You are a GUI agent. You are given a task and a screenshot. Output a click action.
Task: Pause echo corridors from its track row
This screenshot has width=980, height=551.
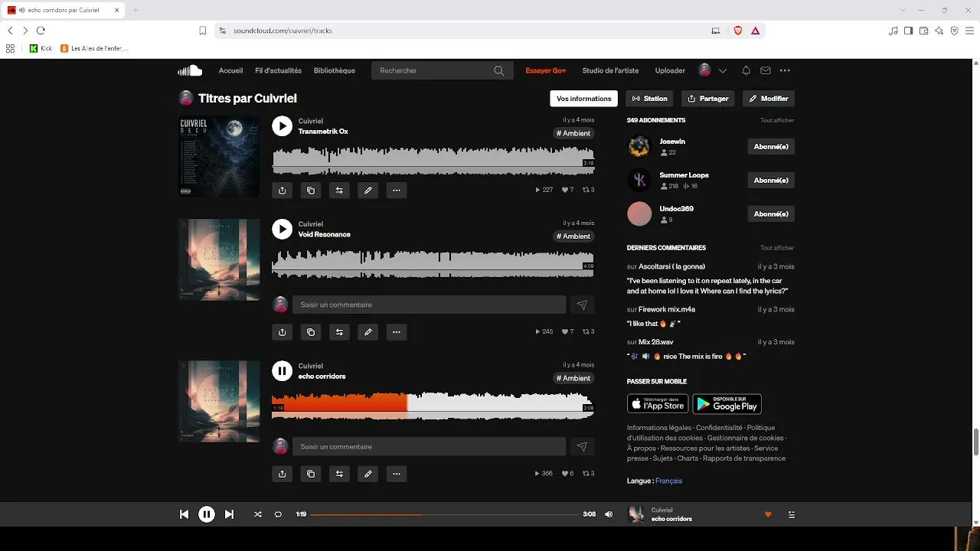click(x=283, y=371)
